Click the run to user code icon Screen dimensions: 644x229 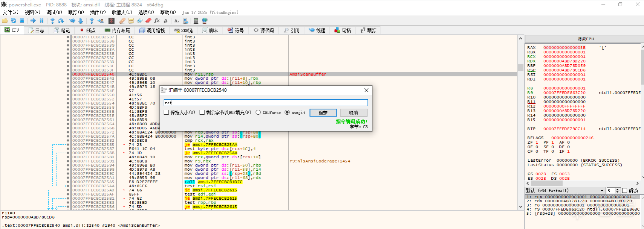tap(100, 21)
